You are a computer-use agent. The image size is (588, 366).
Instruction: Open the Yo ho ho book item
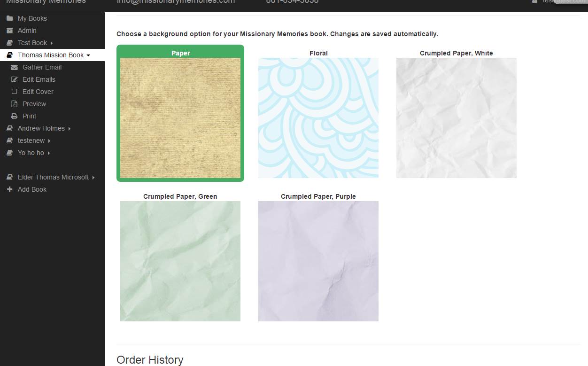31,153
